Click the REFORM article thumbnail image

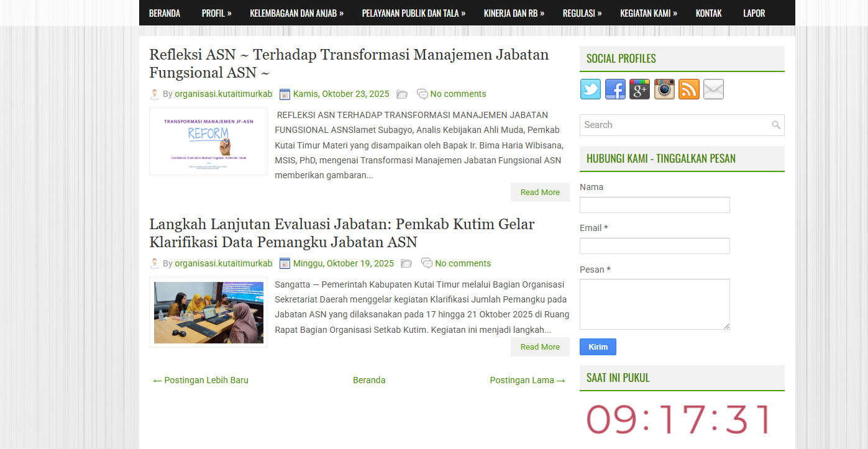tap(208, 141)
